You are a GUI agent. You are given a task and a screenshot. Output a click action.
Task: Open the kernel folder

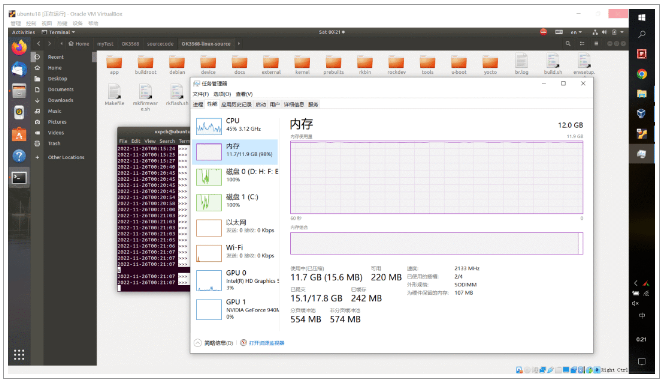coord(302,65)
